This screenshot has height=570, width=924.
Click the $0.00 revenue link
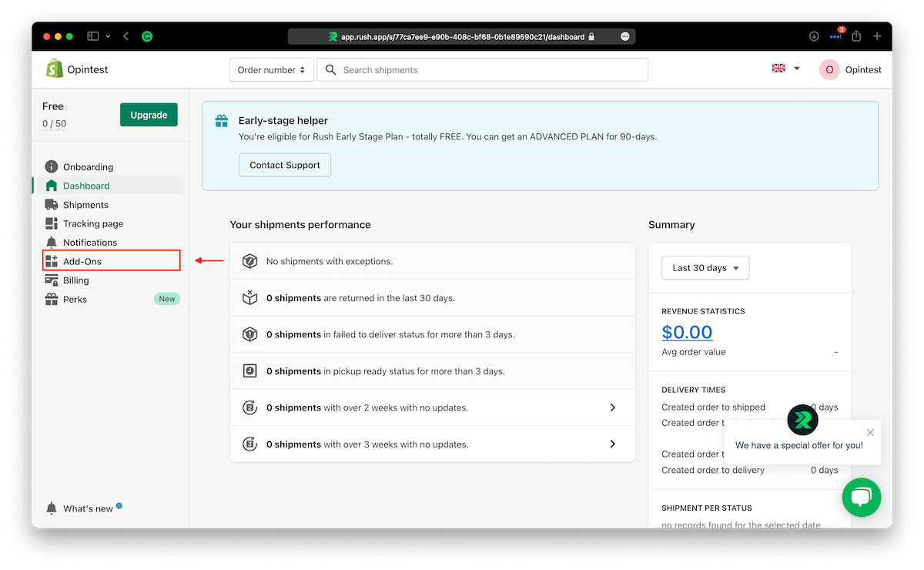(x=687, y=332)
